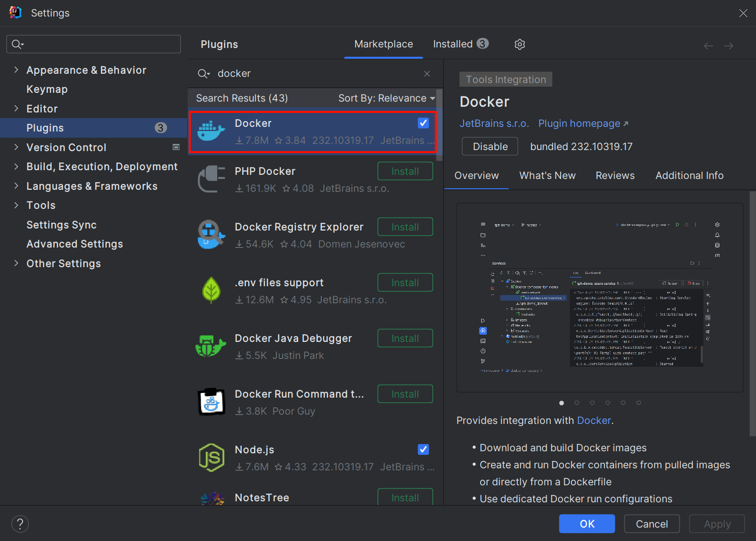Click the .env files support leaf icon
The image size is (756, 541).
[x=211, y=290]
